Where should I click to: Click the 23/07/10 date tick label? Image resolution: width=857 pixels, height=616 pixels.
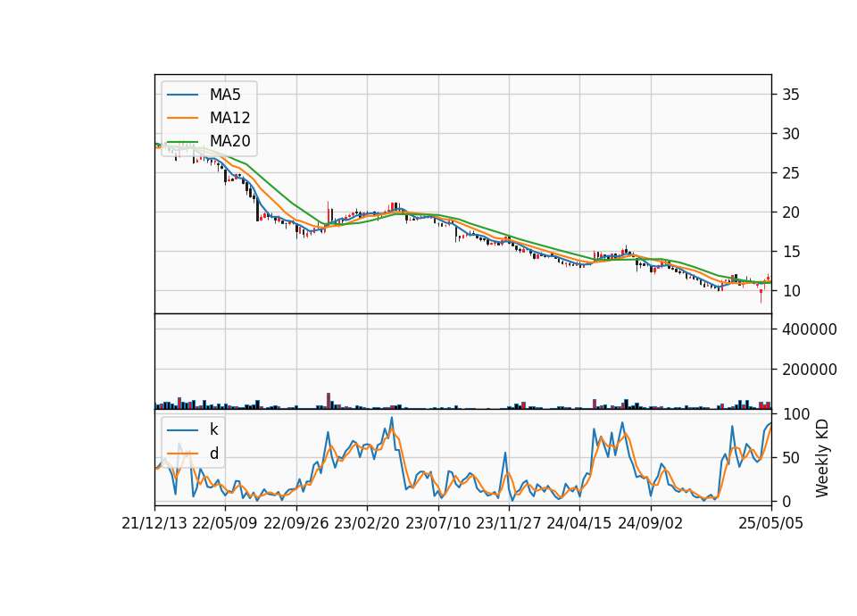[x=437, y=523]
